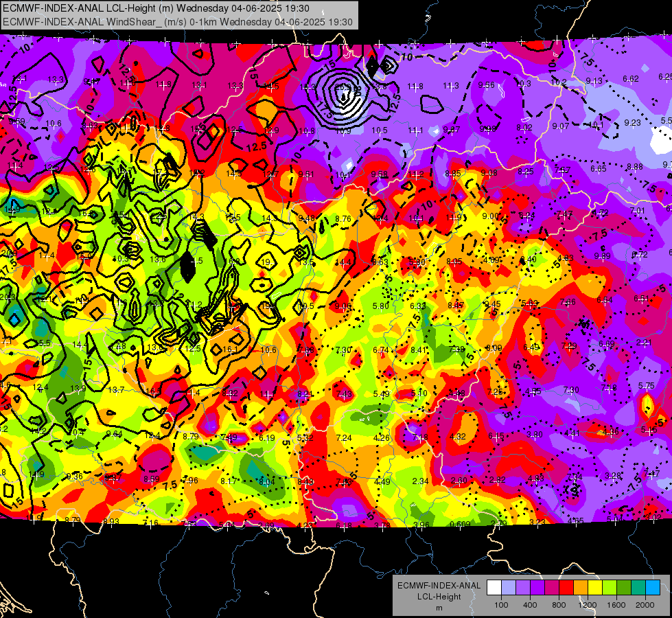This screenshot has height=618, width=672.
Task: Click the shear value 8.41
Action: (x=419, y=350)
